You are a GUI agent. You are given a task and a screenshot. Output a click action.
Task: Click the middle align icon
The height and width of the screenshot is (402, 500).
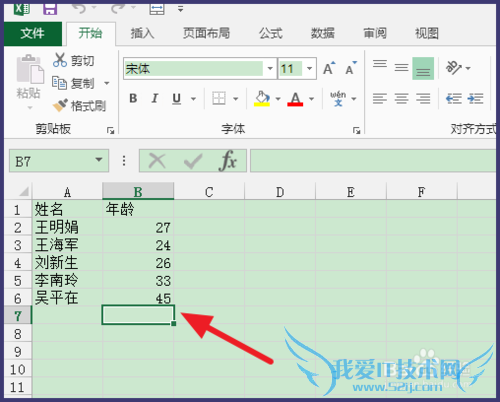coord(401,68)
